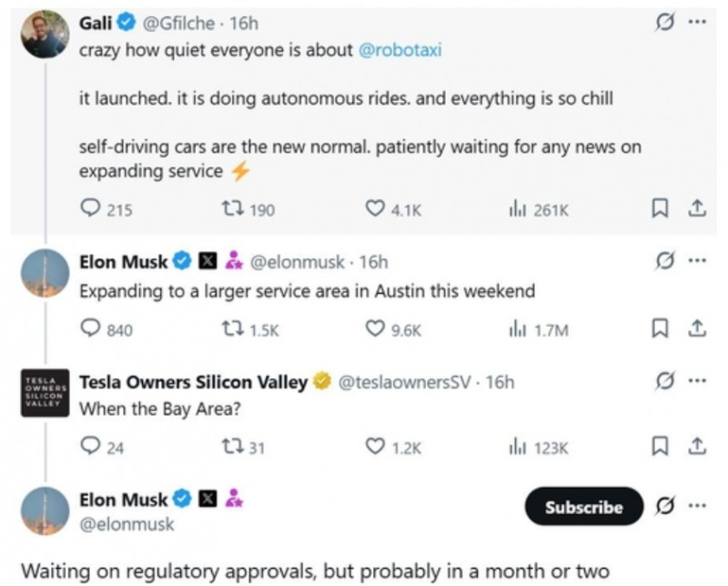The width and height of the screenshot is (728, 586).
Task: Like the 'When the Bay Area?' tweet
Action: tap(374, 447)
